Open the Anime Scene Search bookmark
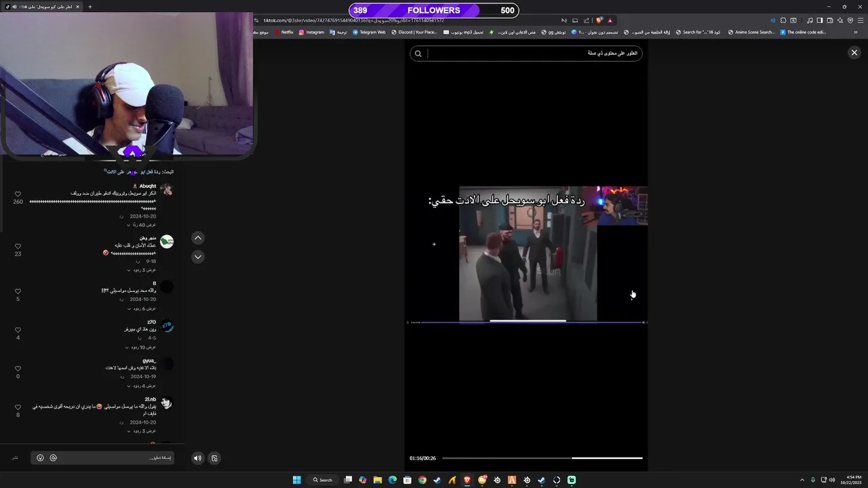The height and width of the screenshot is (488, 868). (751, 32)
